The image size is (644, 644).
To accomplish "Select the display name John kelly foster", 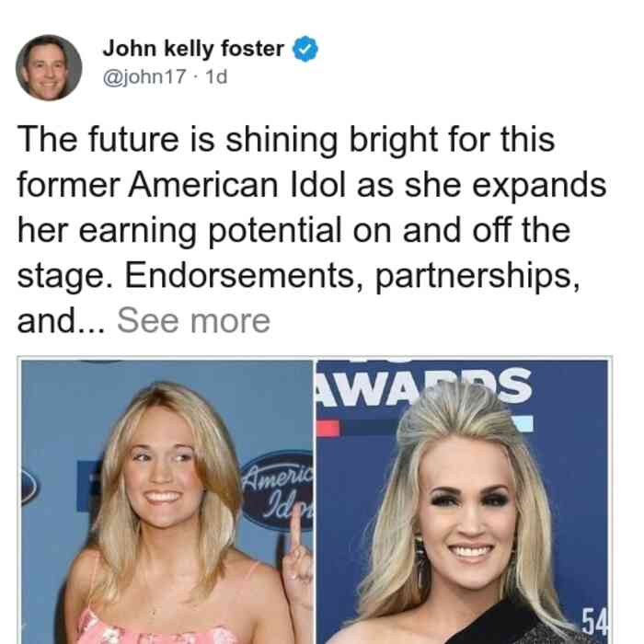I will click(x=193, y=49).
